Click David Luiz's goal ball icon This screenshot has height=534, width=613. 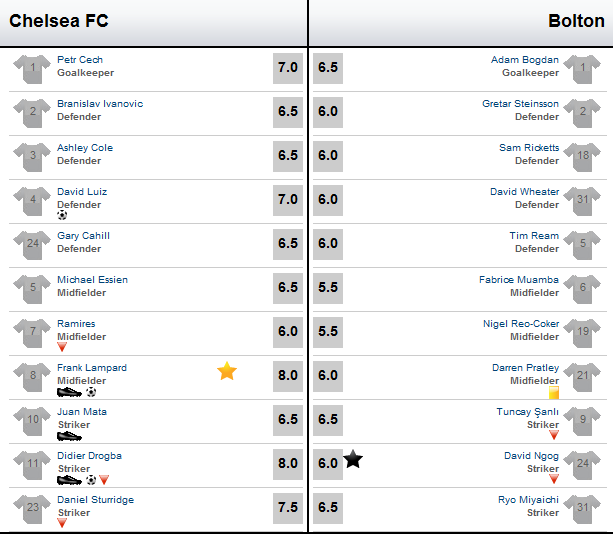[62, 215]
